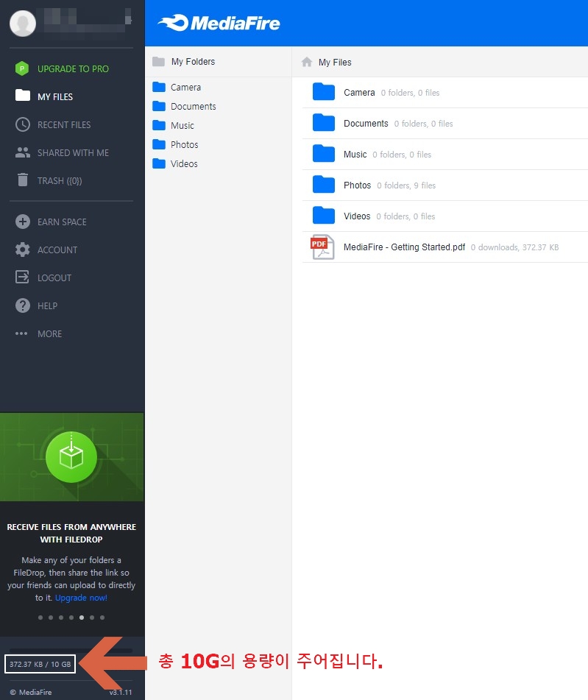Open RECENT FILES in the sidebar
This screenshot has width=588, height=700.
(64, 124)
